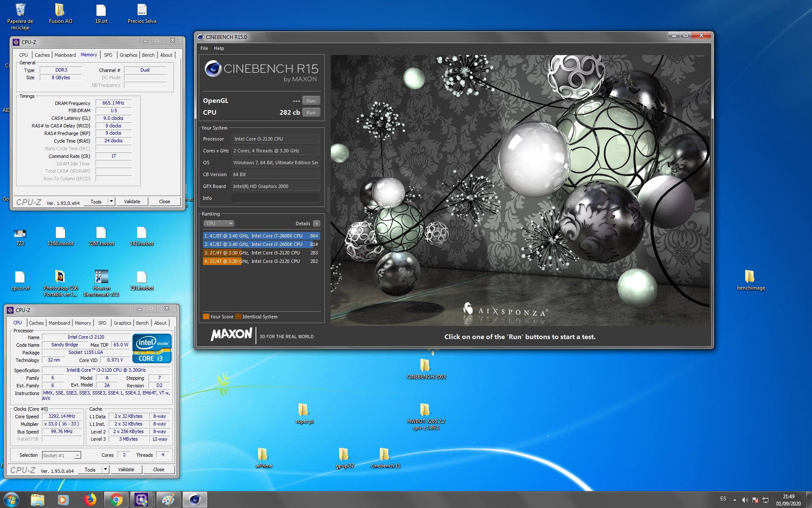The image size is (812, 508).
Task: Open Google Chrome from the taskbar
Action: click(x=116, y=500)
